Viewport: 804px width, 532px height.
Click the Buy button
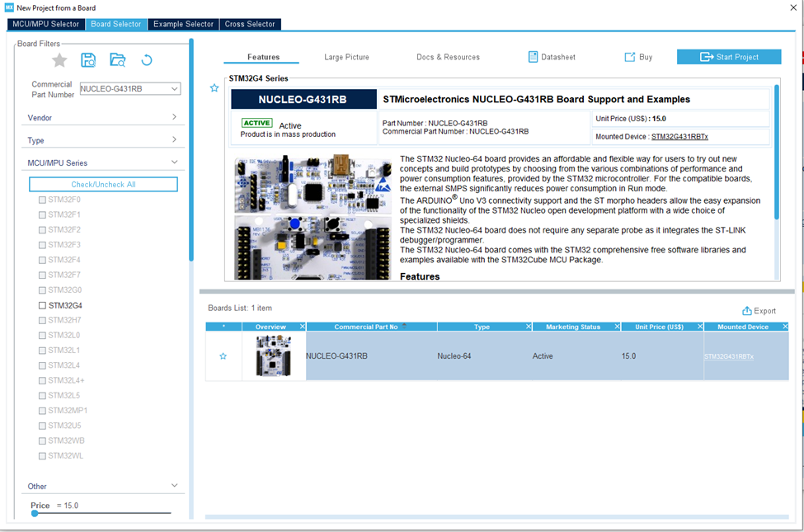(x=638, y=57)
